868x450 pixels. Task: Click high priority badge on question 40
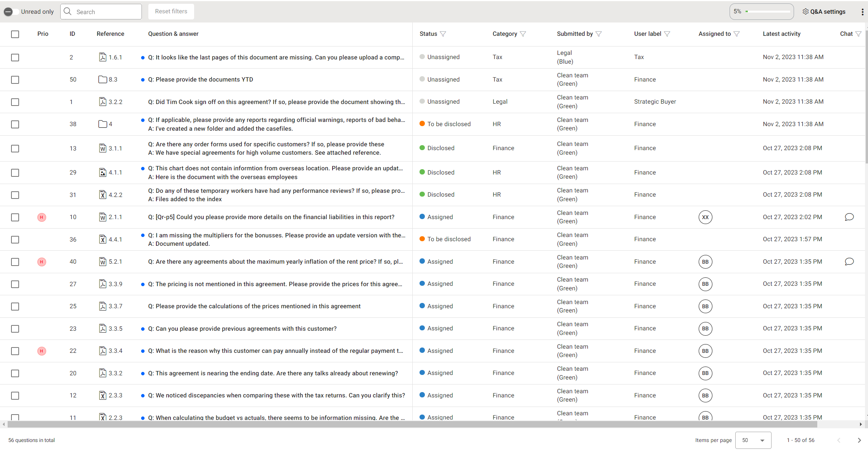click(x=42, y=262)
